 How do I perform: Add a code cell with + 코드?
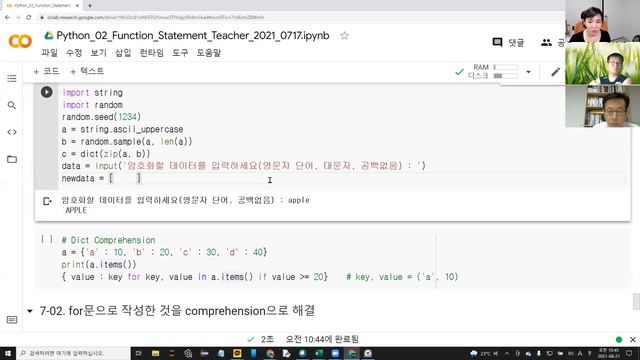(x=46, y=71)
